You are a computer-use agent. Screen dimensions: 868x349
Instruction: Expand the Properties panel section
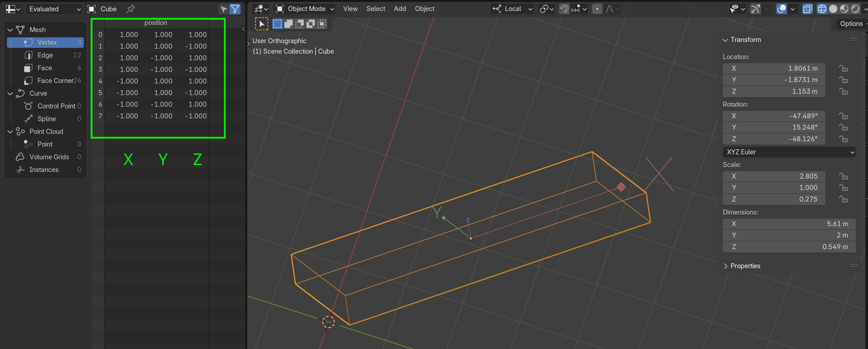coord(745,266)
